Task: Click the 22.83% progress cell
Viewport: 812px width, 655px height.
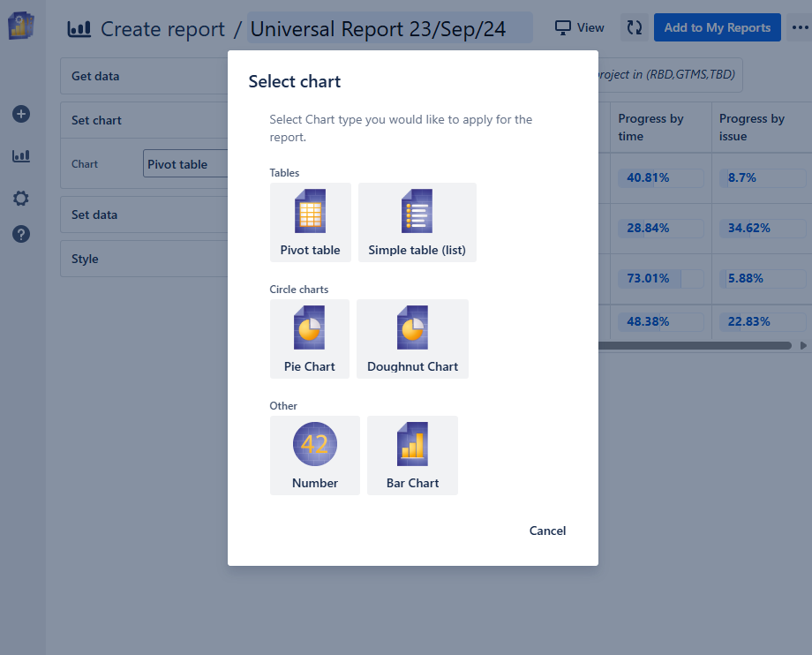Action: coord(763,322)
